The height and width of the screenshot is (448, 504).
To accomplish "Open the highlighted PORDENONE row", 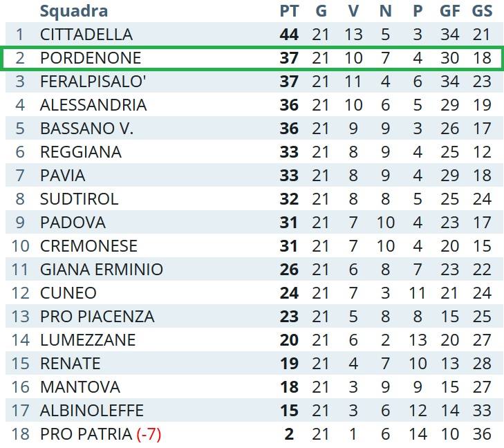I will [x=252, y=58].
